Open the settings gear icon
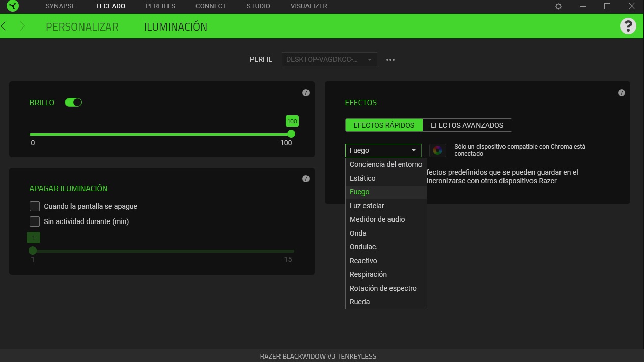 [x=558, y=6]
